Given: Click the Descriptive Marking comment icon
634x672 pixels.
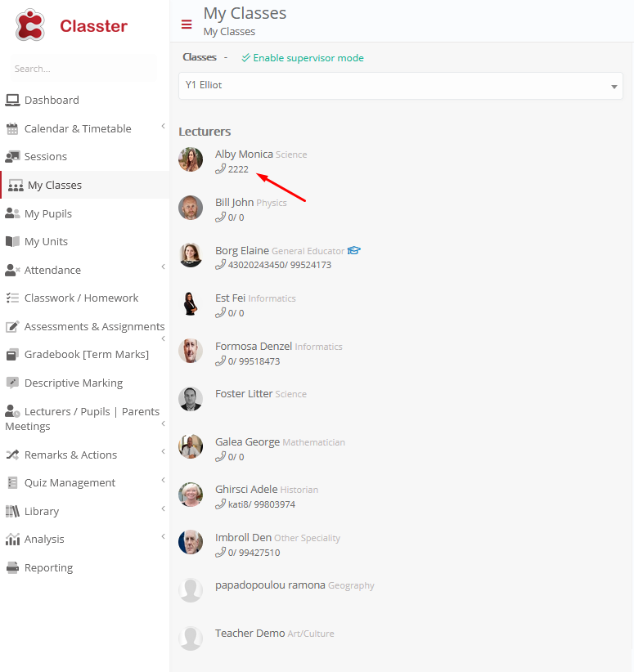Looking at the screenshot, I should pyautogui.click(x=12, y=383).
